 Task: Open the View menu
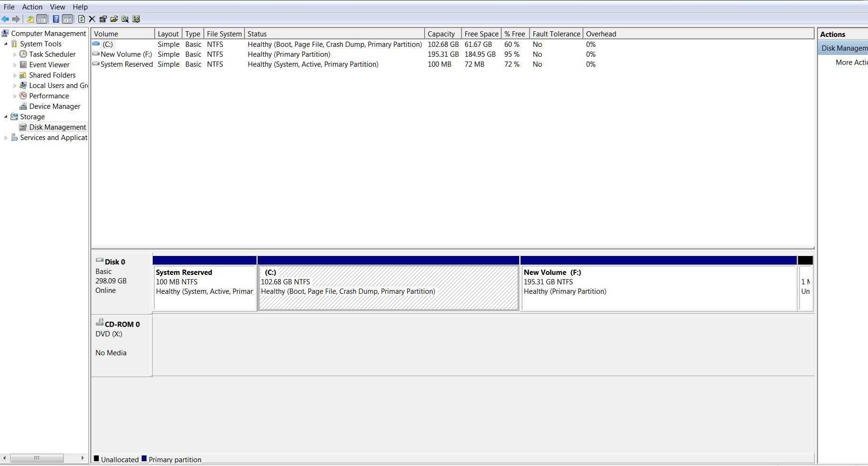pos(57,7)
